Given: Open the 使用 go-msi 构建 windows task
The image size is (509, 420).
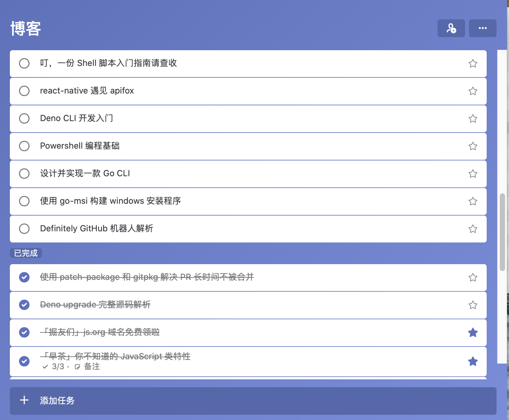Looking at the screenshot, I should pyautogui.click(x=248, y=201).
